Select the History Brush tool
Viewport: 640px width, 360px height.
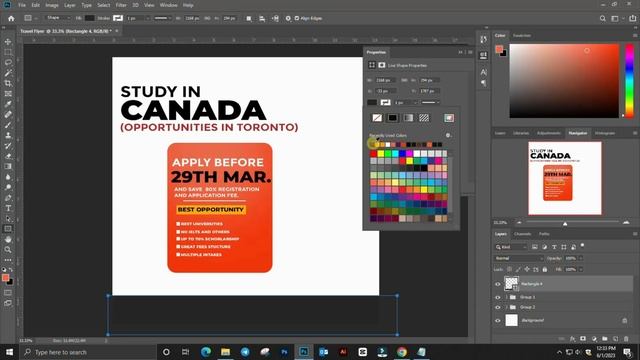click(8, 146)
